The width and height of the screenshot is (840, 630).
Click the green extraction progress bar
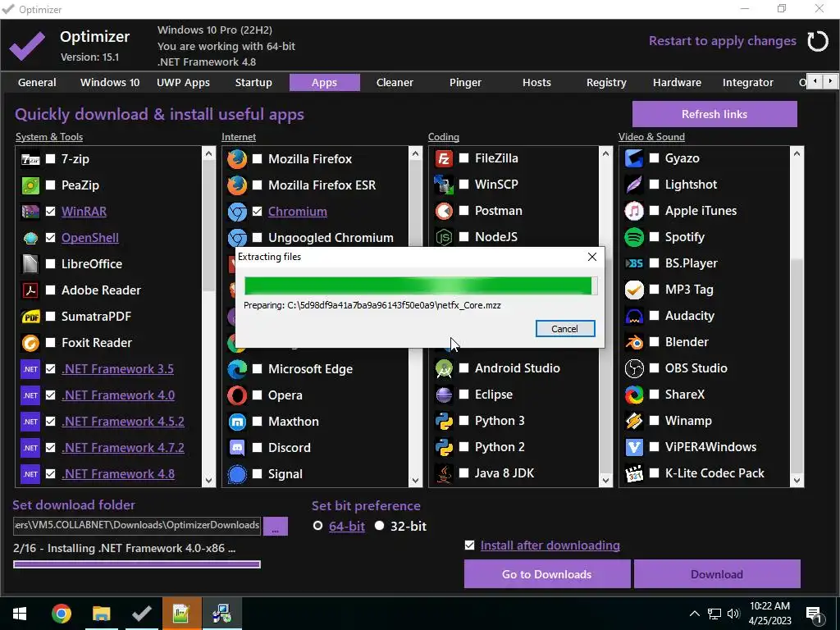(x=421, y=286)
